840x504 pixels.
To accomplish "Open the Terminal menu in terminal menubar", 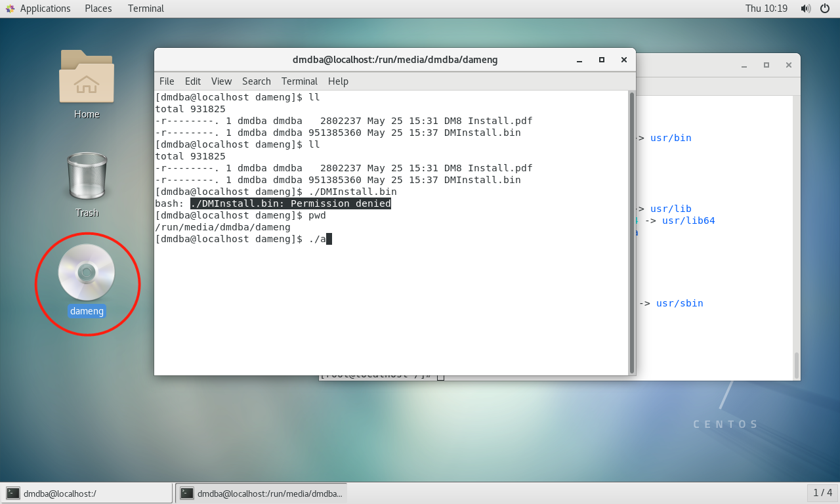I will tap(299, 81).
